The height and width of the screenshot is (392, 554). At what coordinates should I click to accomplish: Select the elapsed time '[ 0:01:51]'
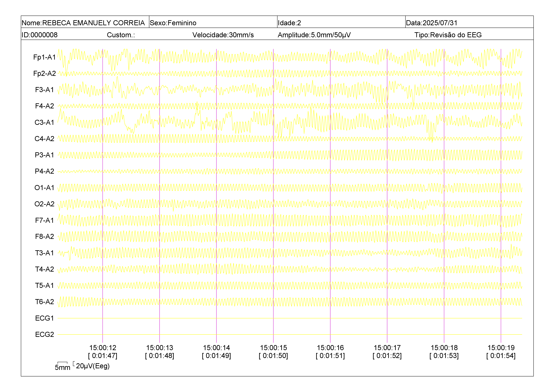[330, 356]
